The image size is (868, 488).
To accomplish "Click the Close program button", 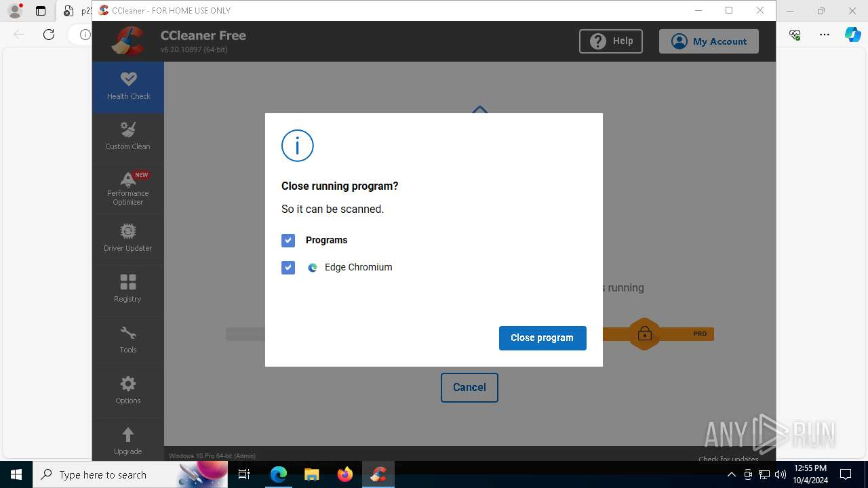I will click(x=542, y=338).
